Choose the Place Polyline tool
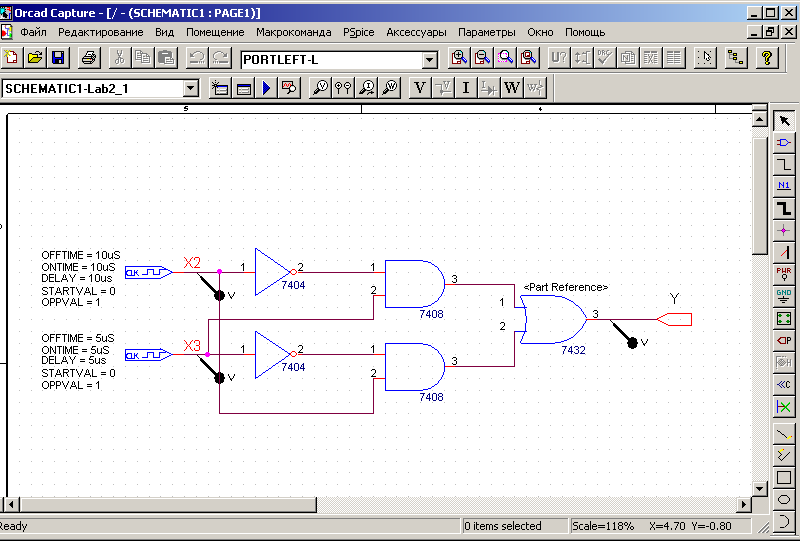Viewport: 800px width, 541px height. [784, 456]
